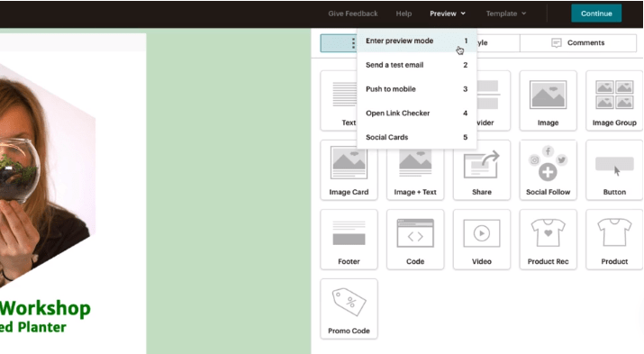
Task: Select the Footer content block
Action: tap(349, 240)
